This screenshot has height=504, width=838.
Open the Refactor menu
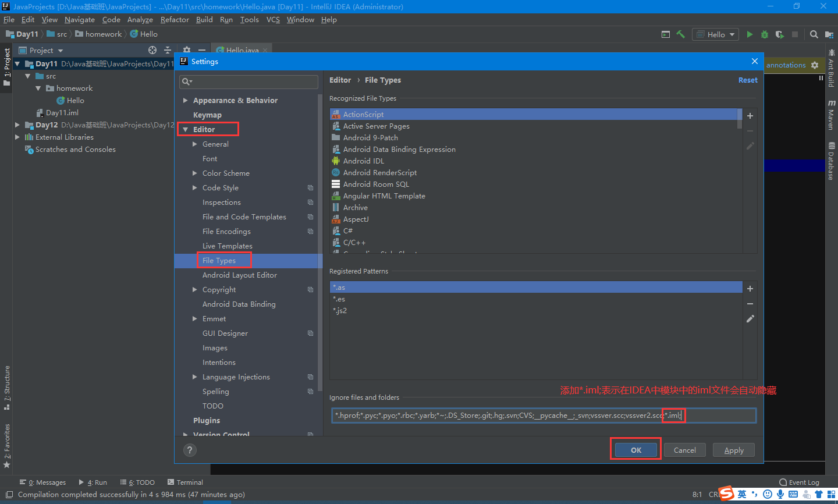(x=175, y=20)
